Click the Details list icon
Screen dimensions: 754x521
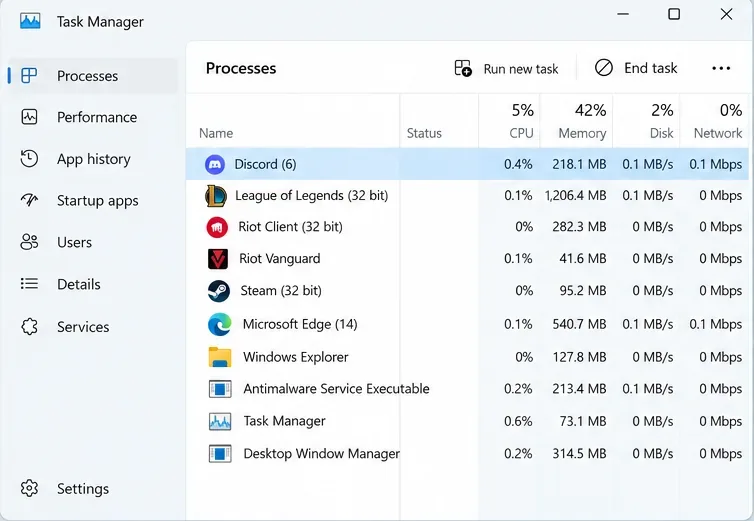[x=29, y=284]
